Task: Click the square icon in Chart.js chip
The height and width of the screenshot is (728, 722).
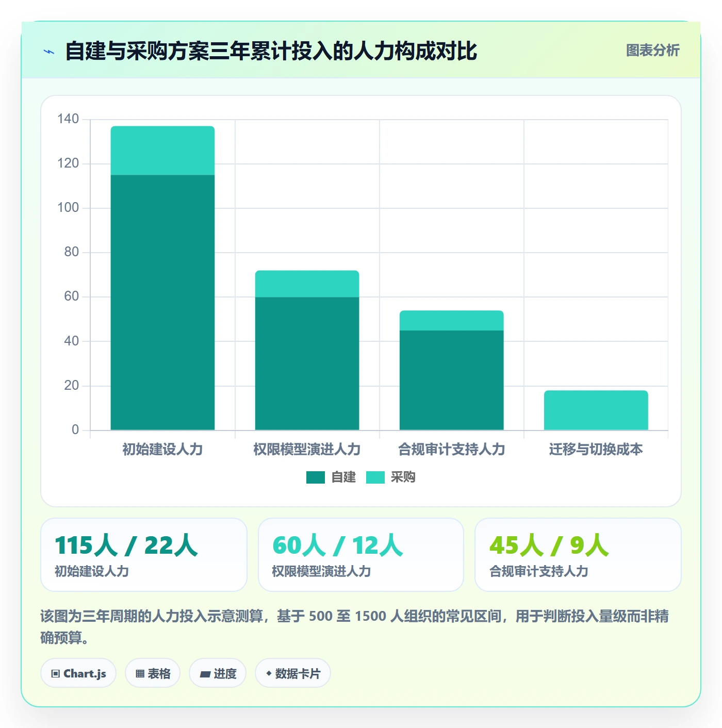Action: (x=56, y=674)
